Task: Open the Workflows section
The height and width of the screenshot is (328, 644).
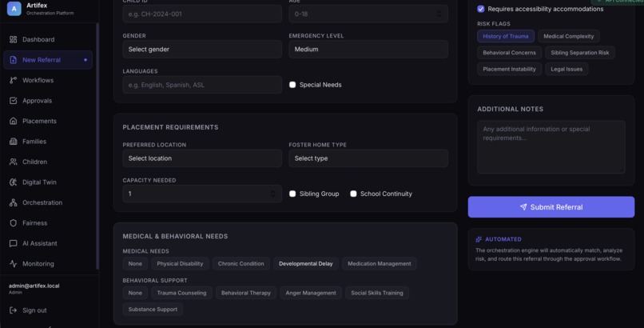Action: (x=48, y=80)
